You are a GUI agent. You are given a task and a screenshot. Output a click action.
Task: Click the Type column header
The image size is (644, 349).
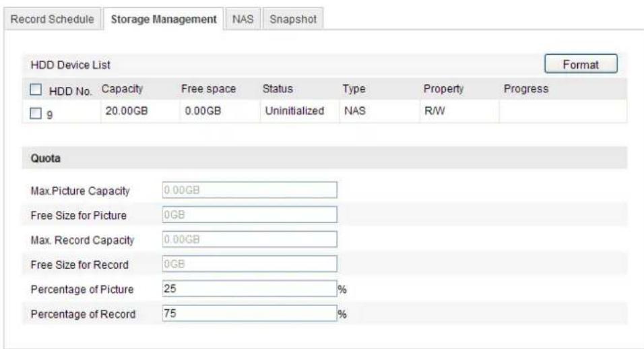coord(354,89)
